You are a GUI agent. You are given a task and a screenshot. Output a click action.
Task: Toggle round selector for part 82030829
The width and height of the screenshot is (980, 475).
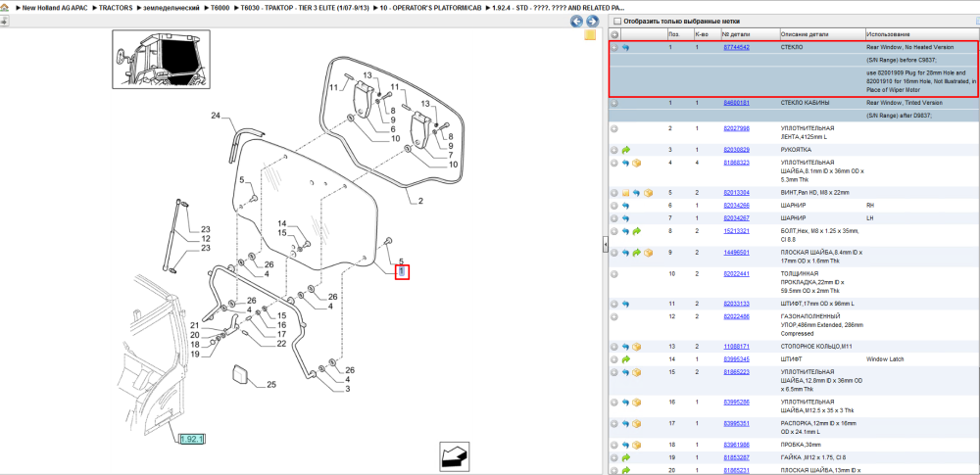point(614,150)
